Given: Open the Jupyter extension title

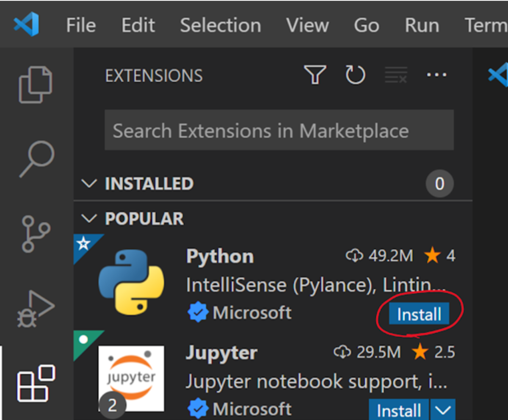Looking at the screenshot, I should click(x=221, y=353).
